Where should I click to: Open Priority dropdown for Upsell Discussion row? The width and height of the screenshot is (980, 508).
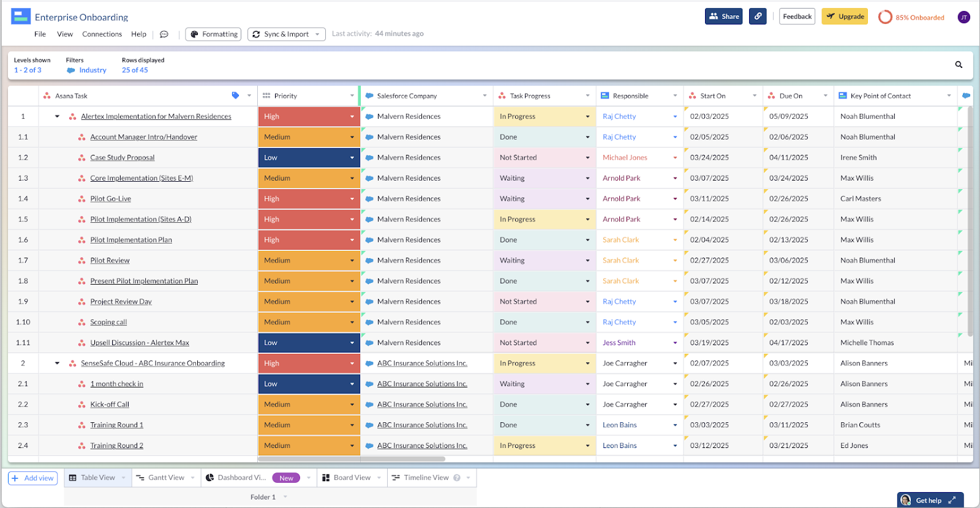pos(352,343)
